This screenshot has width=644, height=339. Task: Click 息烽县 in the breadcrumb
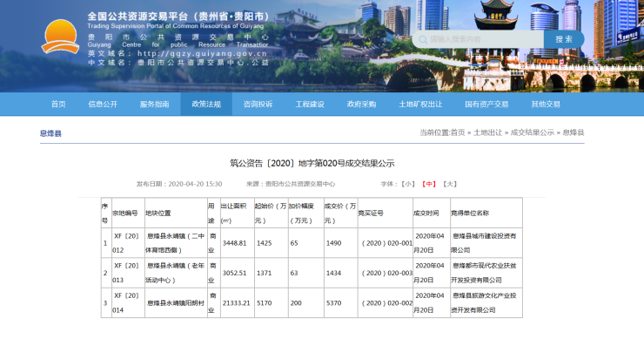tap(573, 132)
